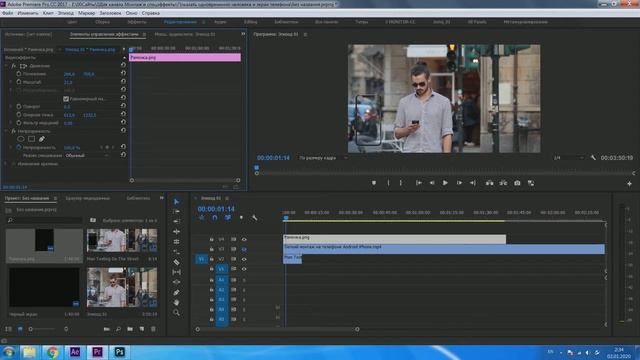Select the Track Select Forward tool
640x360 pixels.
click(176, 211)
